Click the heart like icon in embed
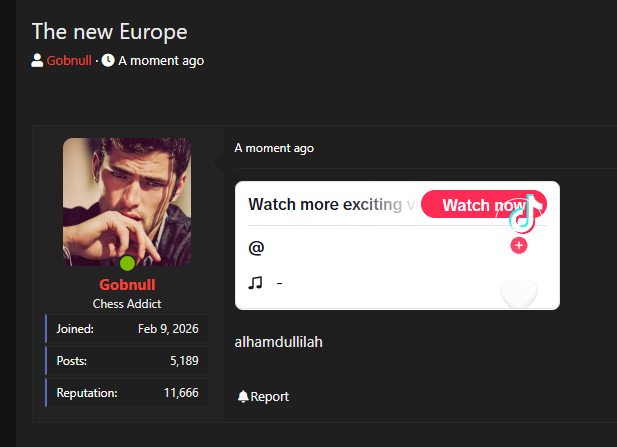Image resolution: width=617 pixels, height=447 pixels. (519, 294)
